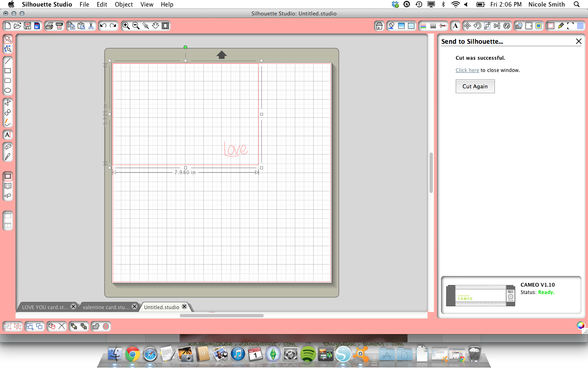Screen dimensions: 588x368
Task: Toggle the grid display
Action: tap(580, 26)
